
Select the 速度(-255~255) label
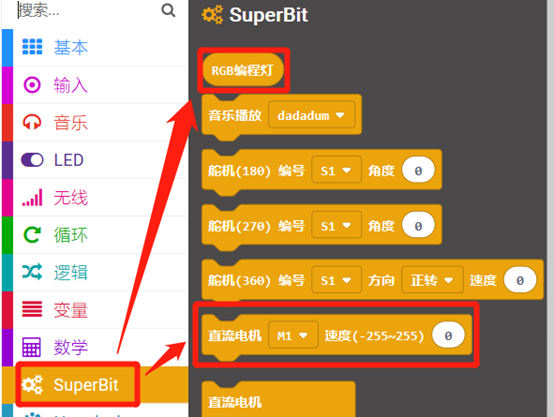[x=374, y=336]
